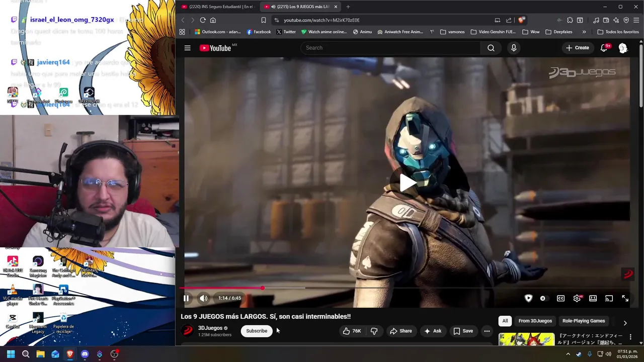Open more actions ellipsis beside Save
The height and width of the screenshot is (362, 644).
tap(487, 331)
